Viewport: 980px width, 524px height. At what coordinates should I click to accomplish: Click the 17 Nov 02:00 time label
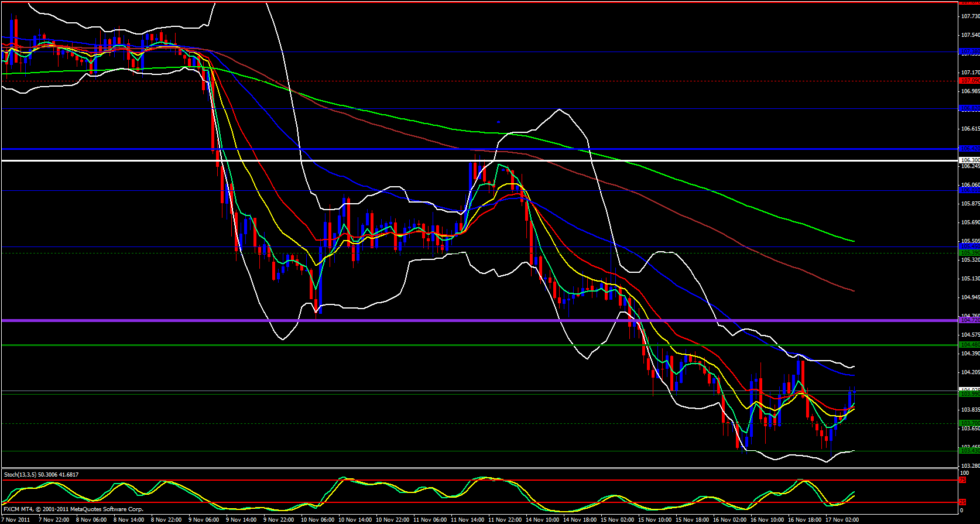[842, 519]
